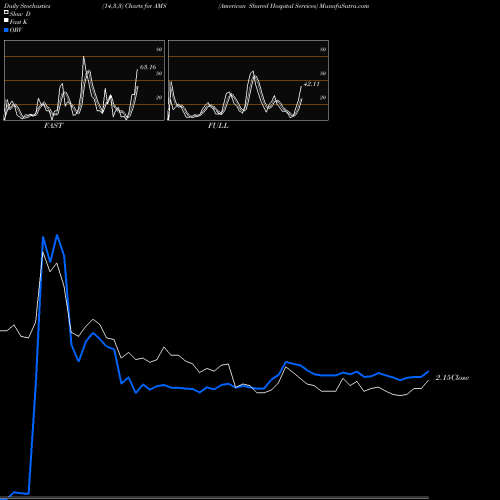Click the 63.16 value in the FAST chart
The height and width of the screenshot is (500, 500).
(x=148, y=67)
